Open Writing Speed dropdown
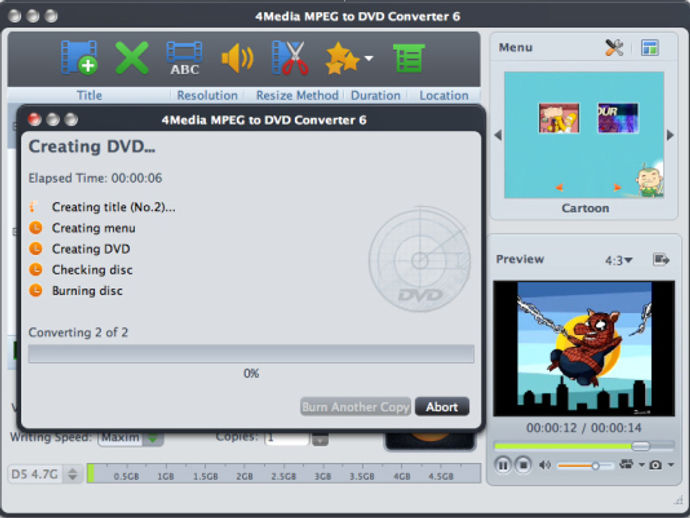Image resolution: width=690 pixels, height=518 pixels. pyautogui.click(x=130, y=437)
